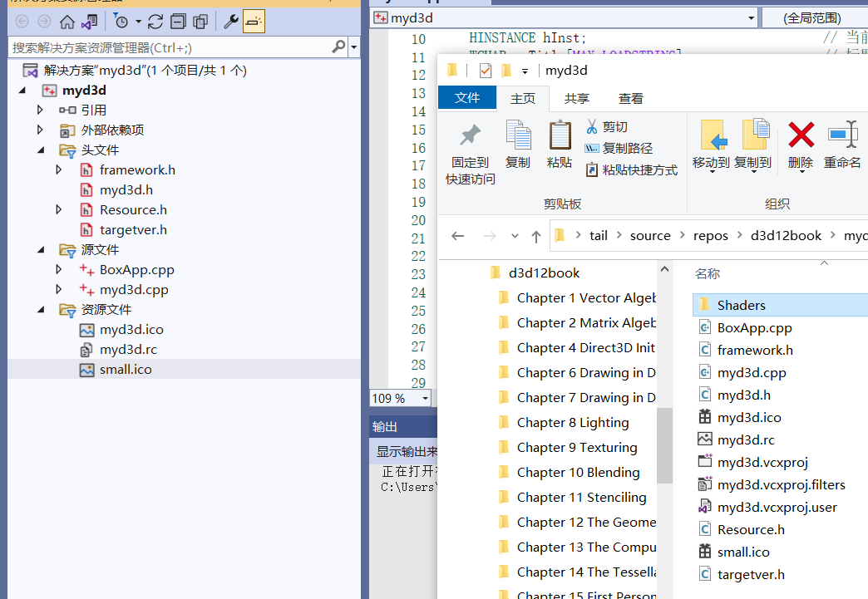
Task: Switch to the 查看 ribbon tab
Action: [x=630, y=99]
